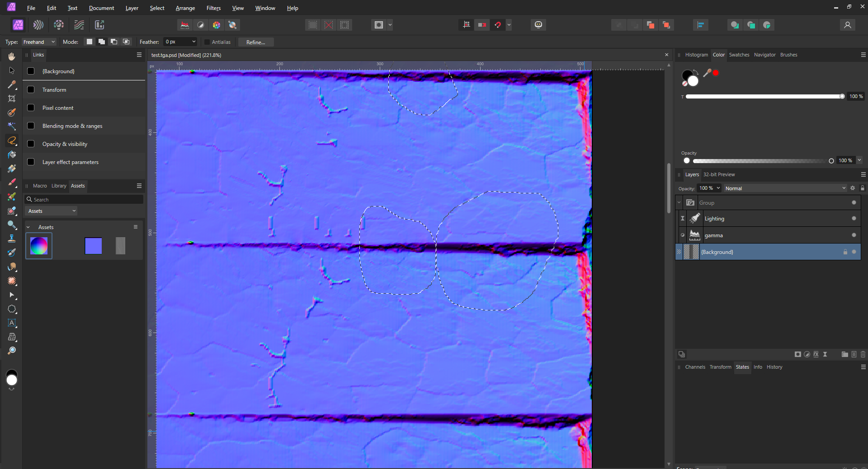Switch to the Export persona
This screenshot has height=469, width=868.
point(99,25)
